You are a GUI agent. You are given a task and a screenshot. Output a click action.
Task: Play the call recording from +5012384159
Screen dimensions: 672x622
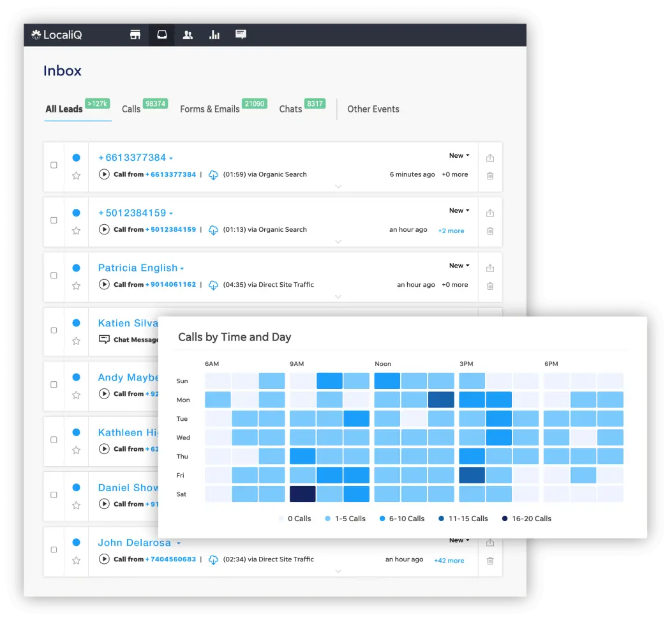click(104, 229)
